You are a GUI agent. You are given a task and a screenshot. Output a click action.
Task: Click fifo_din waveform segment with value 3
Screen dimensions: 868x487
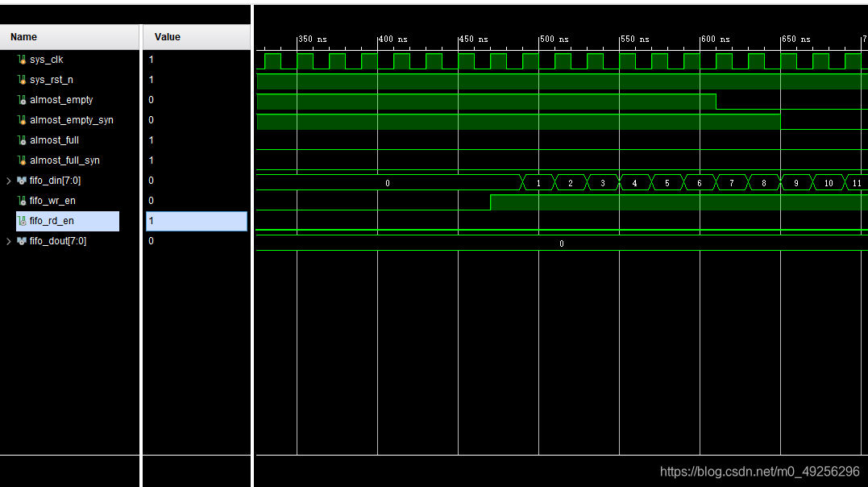tap(603, 183)
